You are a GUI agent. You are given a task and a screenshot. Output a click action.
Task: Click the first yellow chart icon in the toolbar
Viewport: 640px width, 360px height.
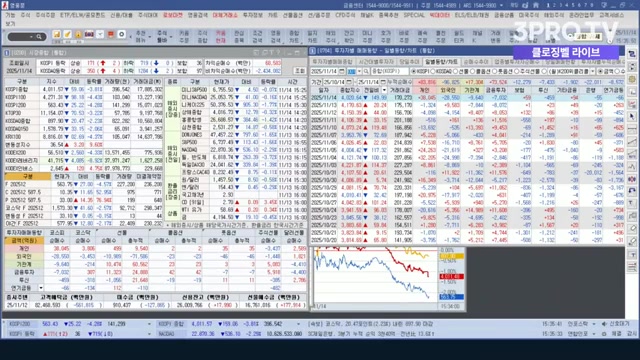pyautogui.click(x=57, y=35)
